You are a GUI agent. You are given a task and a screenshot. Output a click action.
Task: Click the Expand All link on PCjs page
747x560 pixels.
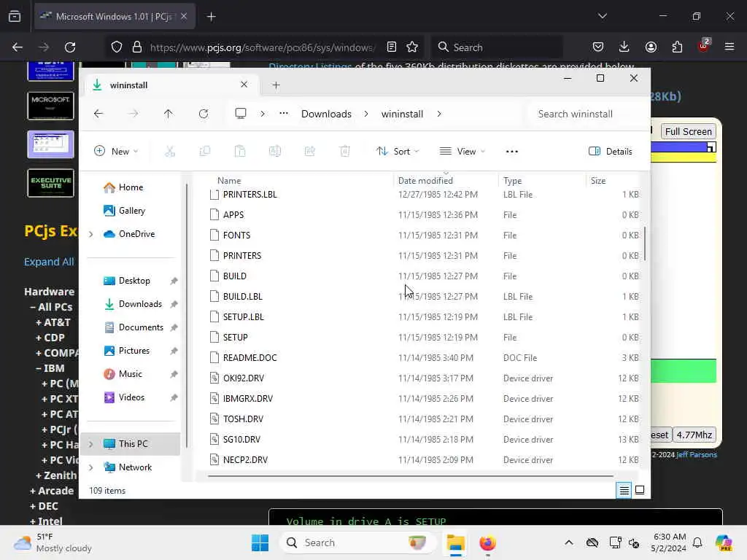(49, 262)
